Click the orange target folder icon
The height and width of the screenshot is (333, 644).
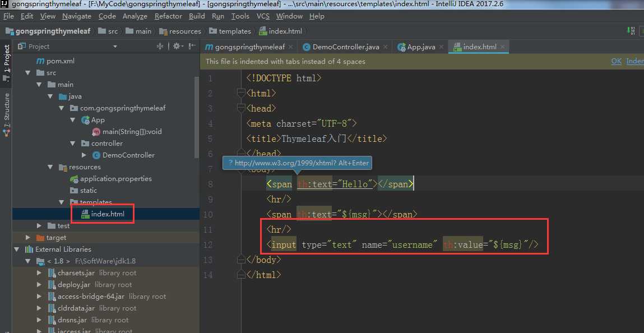point(40,238)
